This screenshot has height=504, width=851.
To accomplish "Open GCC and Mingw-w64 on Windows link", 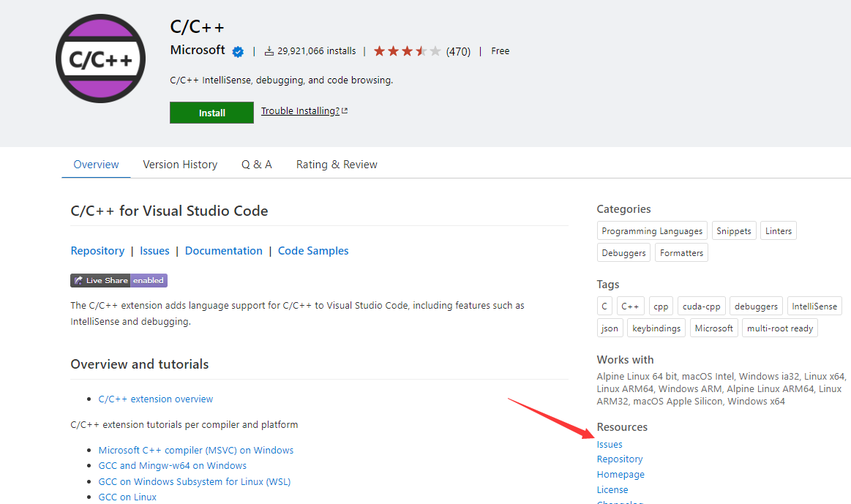I will (173, 465).
